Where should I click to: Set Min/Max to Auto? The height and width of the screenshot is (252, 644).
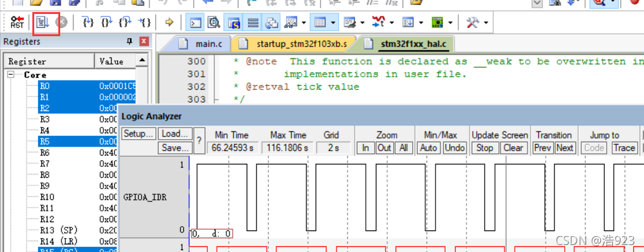click(428, 148)
